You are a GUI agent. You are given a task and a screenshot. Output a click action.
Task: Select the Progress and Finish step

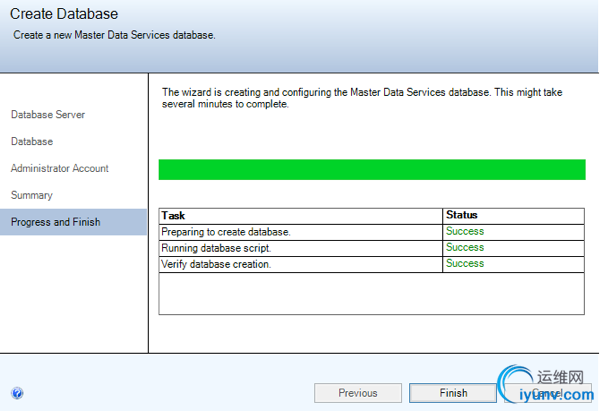coord(73,222)
